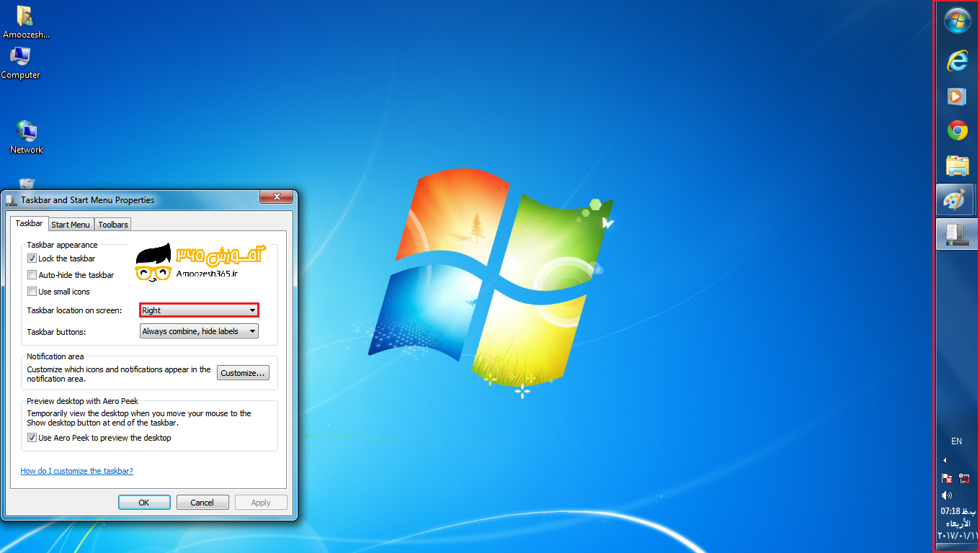Select Taskbar Properties taskbar button

click(x=957, y=234)
